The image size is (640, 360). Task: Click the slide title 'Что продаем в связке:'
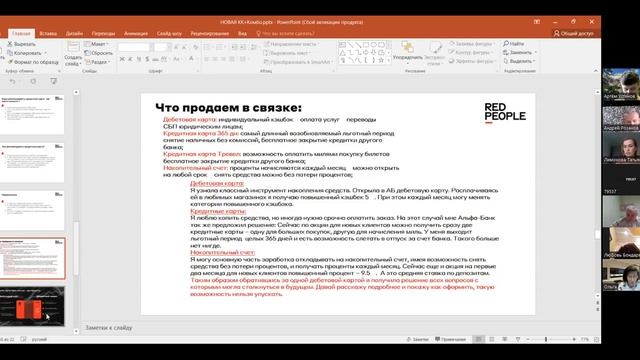(228, 108)
